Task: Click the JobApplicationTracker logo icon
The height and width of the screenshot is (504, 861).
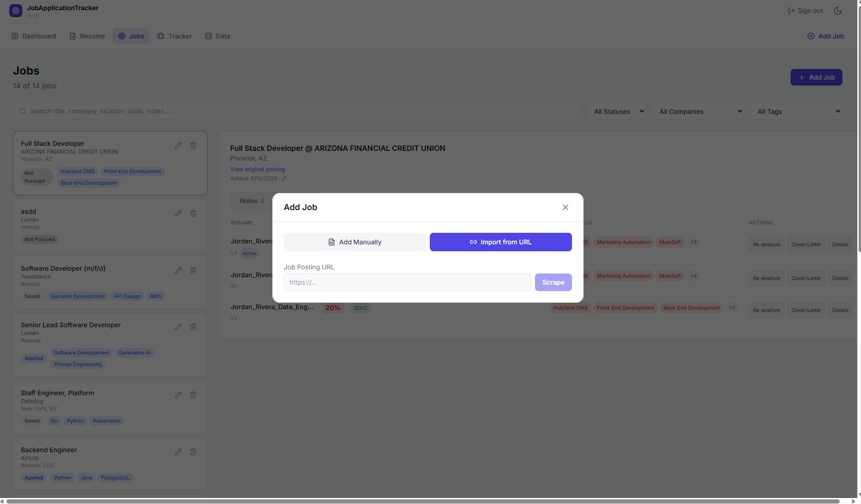Action: (x=16, y=11)
